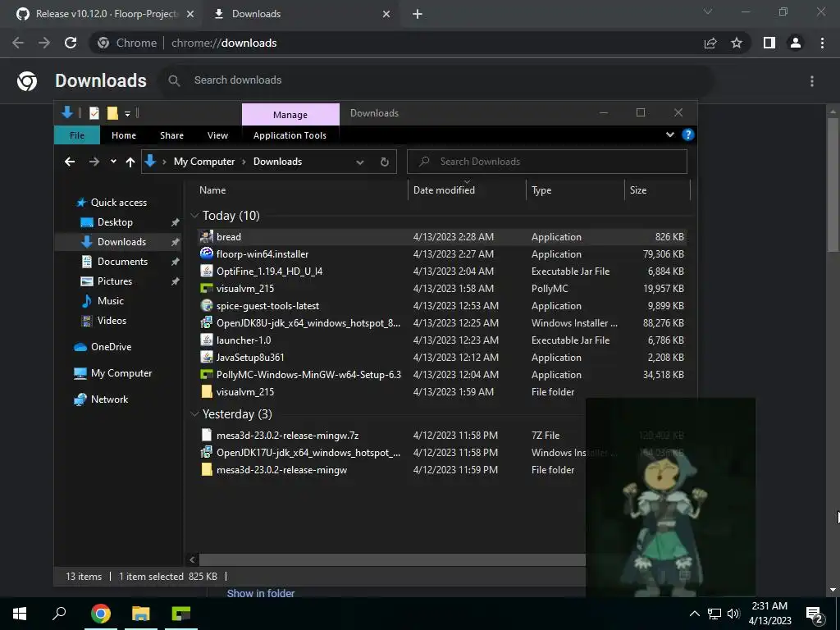Expand the address bar history dropdown

pyautogui.click(x=360, y=162)
